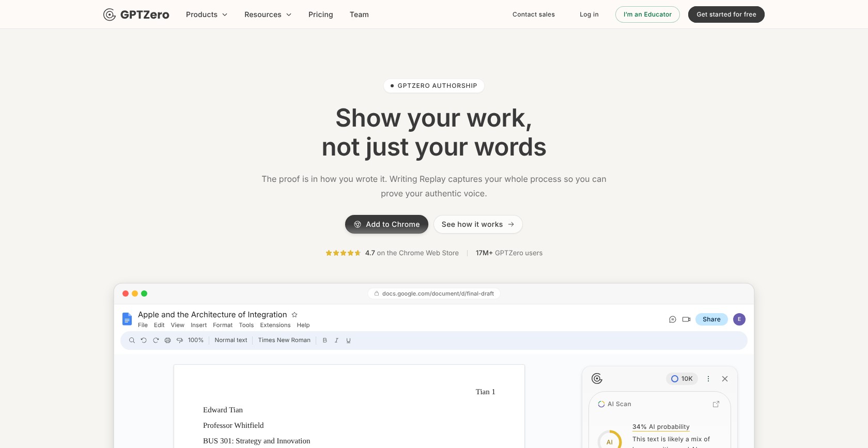
Task: Open the Extensions menu in Docs
Action: pos(275,325)
